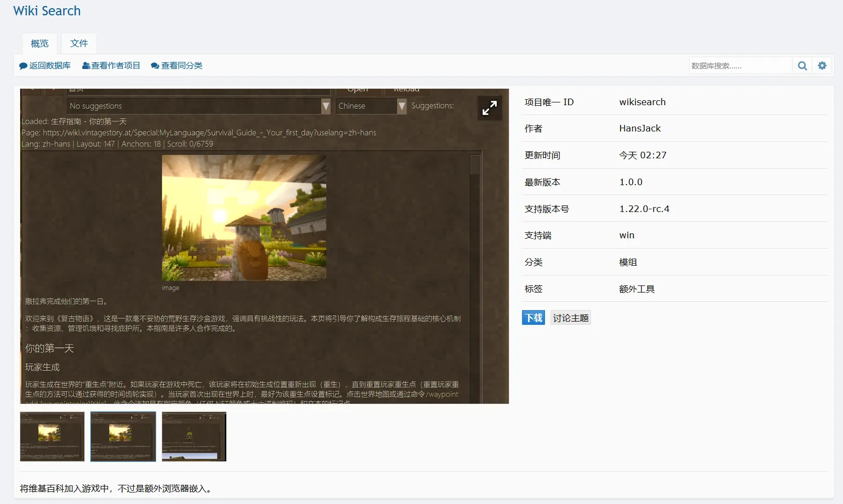843x504 pixels.
Task: Click the icon beside 查看同分类
Action: click(x=155, y=65)
